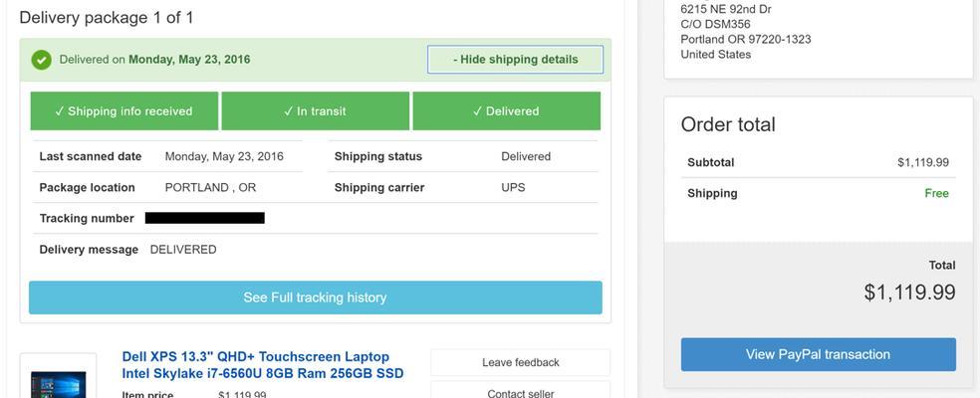Viewport: 980px width, 398px height.
Task: Click the UPS shipping carrier value
Action: [513, 187]
